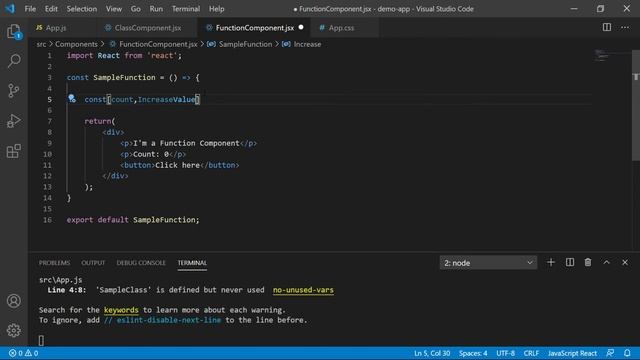Screen dimensions: 640x360
Task: Click unsaved dot on FunctionComponent.jsx tab
Action: coord(301,27)
